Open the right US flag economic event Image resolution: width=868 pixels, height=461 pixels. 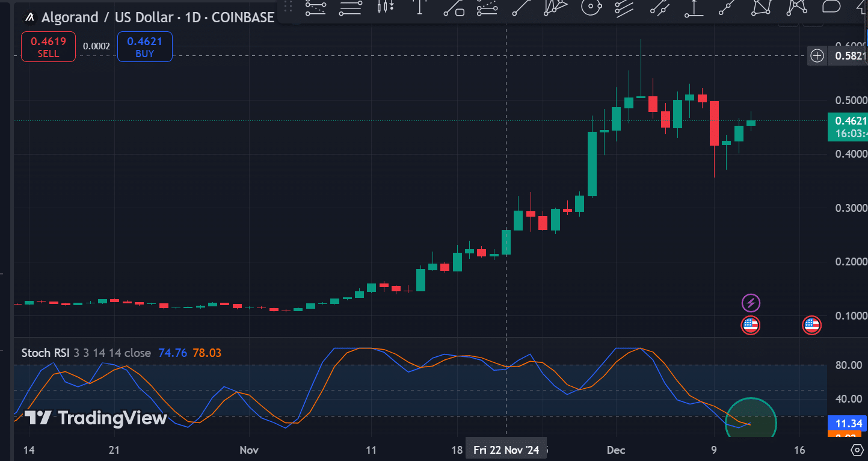[812, 326]
